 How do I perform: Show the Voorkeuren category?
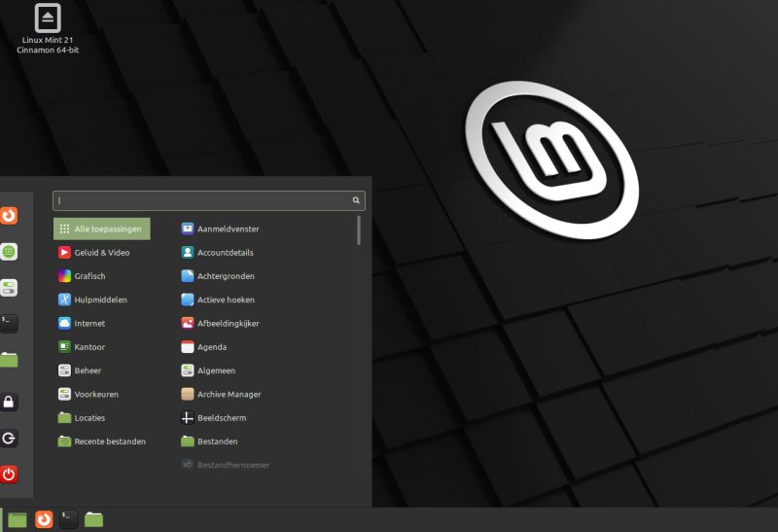[96, 394]
